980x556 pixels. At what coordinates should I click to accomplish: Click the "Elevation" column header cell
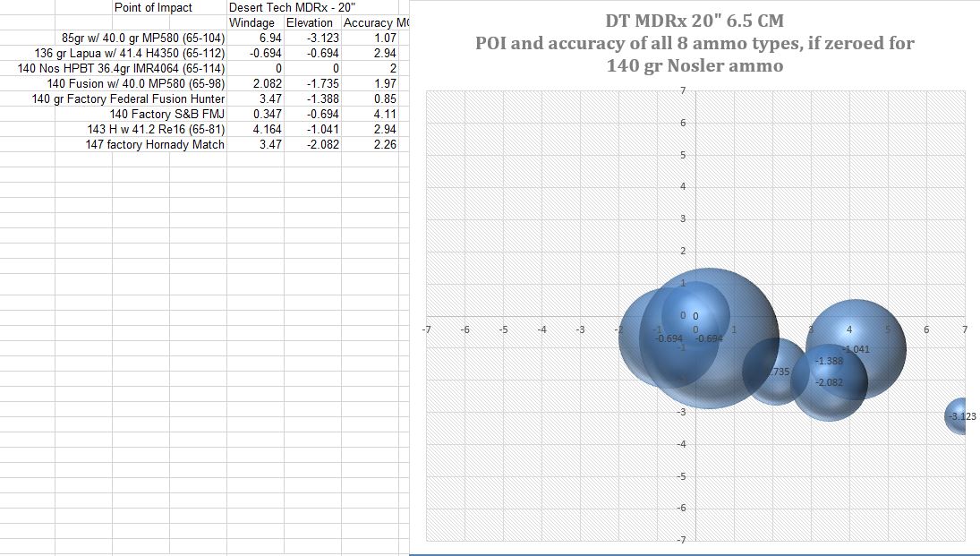(x=310, y=22)
